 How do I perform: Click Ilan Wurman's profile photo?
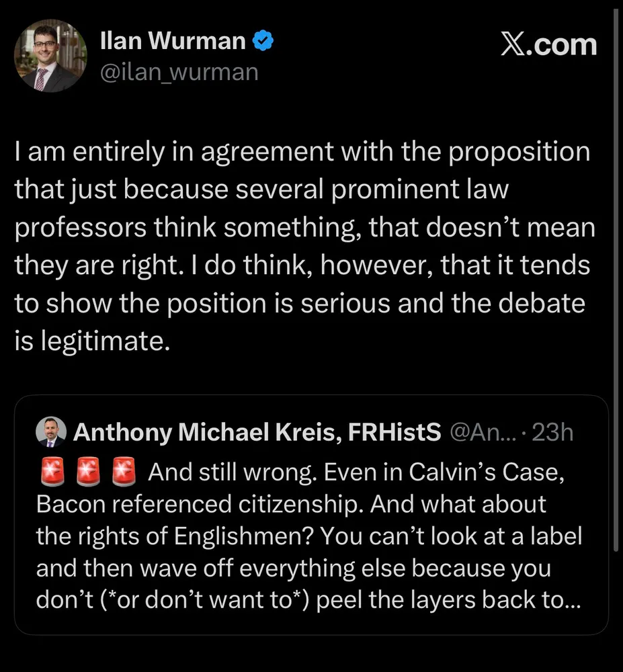(x=51, y=56)
